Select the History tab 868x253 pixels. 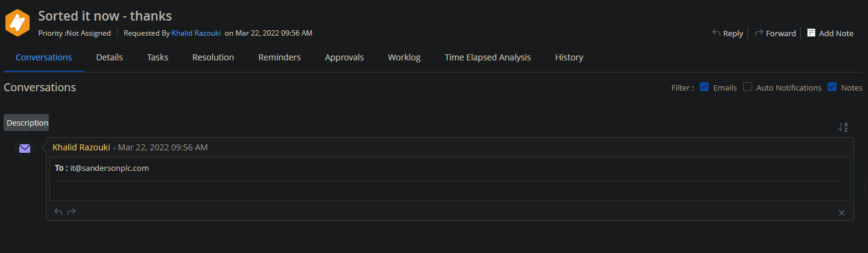tap(569, 57)
